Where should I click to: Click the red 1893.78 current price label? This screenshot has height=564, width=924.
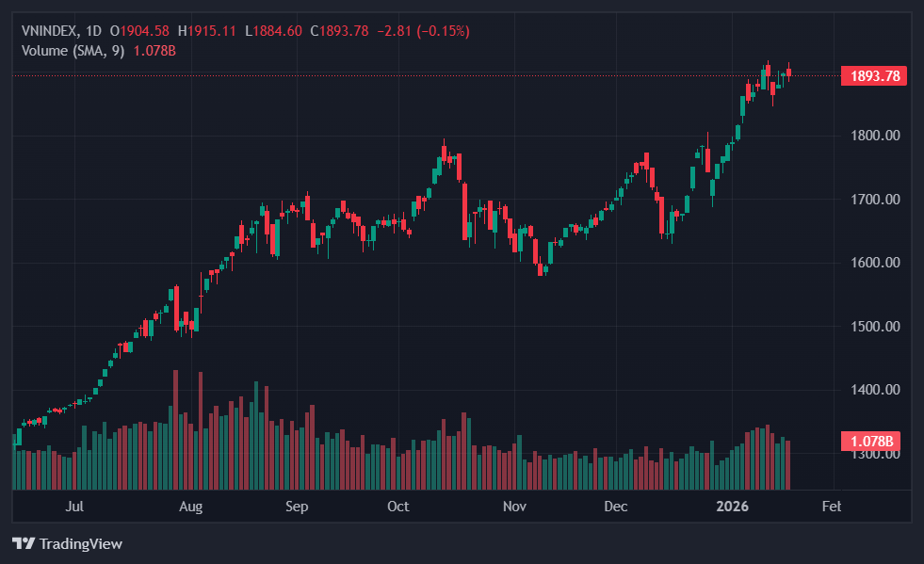click(874, 76)
